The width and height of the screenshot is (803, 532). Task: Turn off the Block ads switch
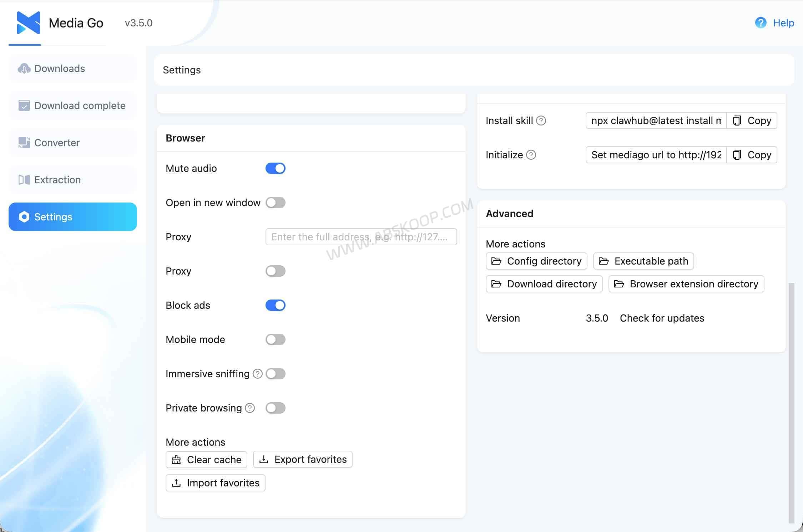276,305
